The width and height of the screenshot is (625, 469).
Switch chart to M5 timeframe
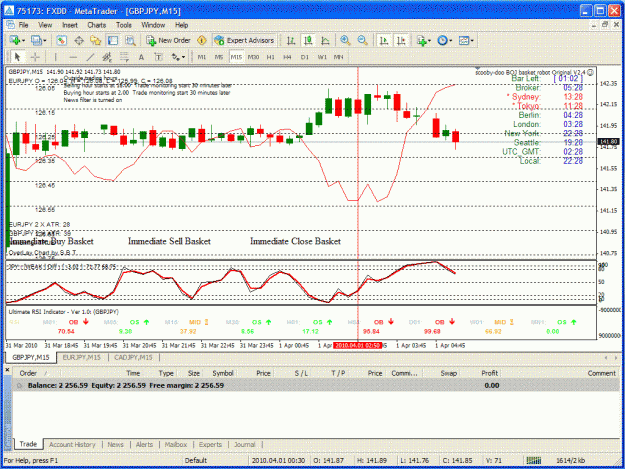tap(219, 57)
